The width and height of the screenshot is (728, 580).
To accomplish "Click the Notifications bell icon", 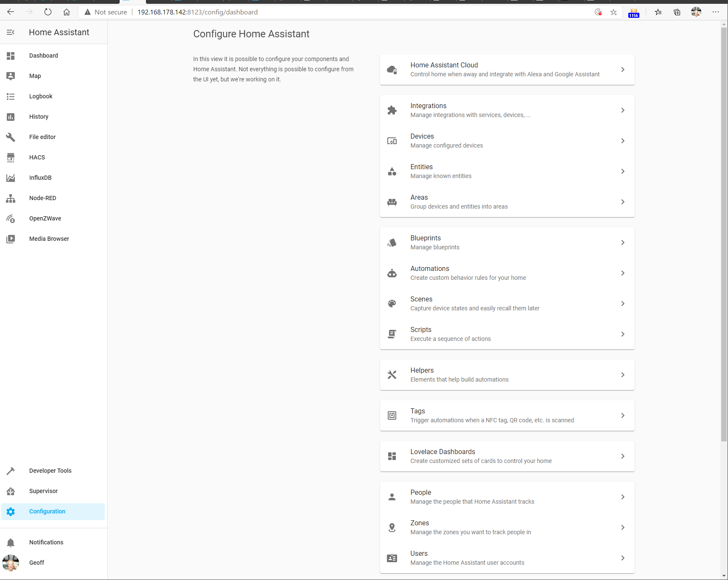I will coord(11,542).
